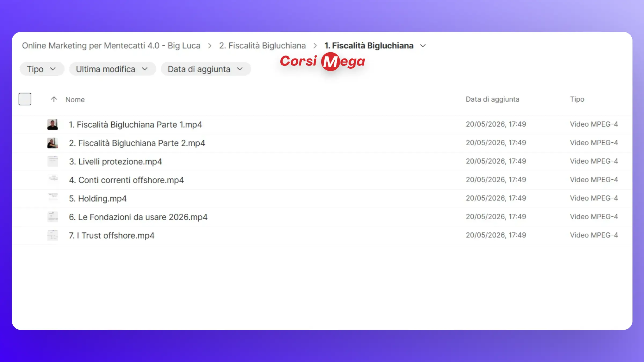Select file 2. Fiscalità Bigluchiana Parte 2.mp4
Viewport: 644px width, 362px height.
tap(137, 143)
